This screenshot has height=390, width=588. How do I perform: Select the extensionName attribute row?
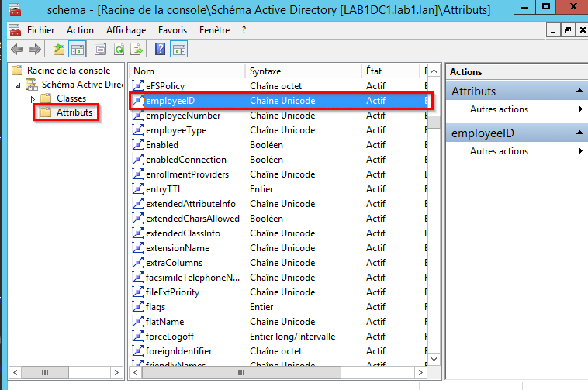click(x=280, y=247)
